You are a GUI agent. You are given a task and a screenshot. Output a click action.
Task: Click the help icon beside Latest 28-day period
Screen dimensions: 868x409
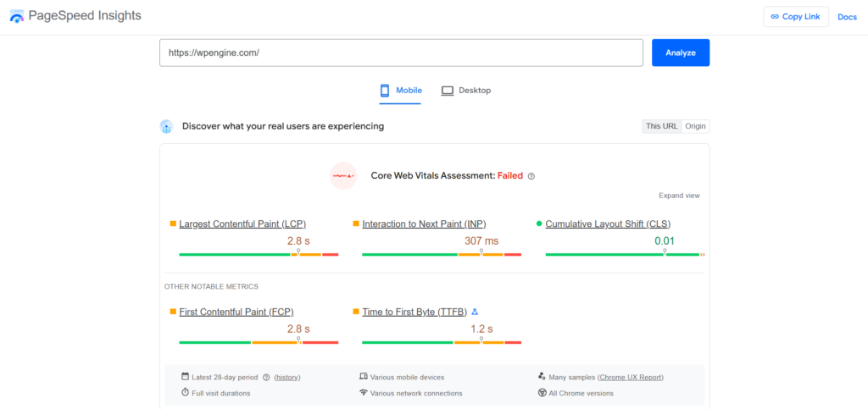(266, 377)
